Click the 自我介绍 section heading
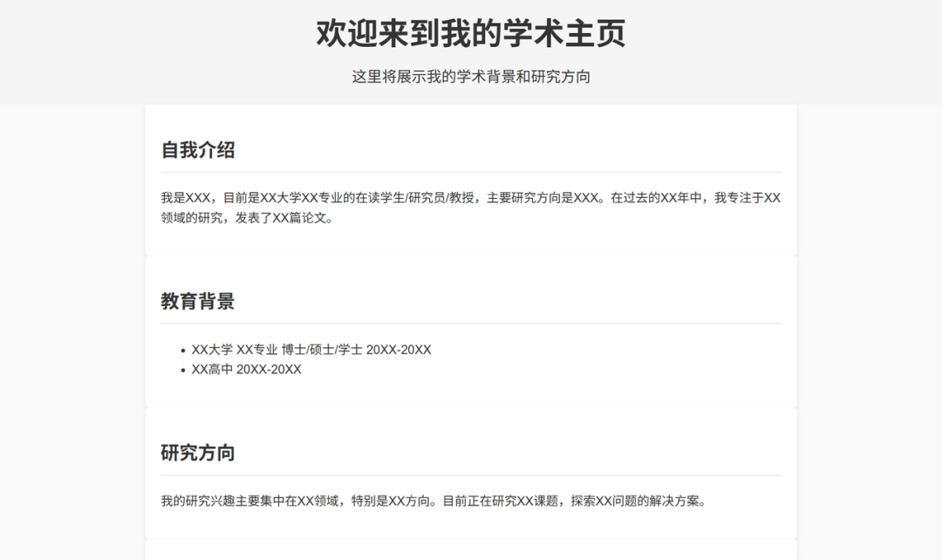 tap(198, 150)
